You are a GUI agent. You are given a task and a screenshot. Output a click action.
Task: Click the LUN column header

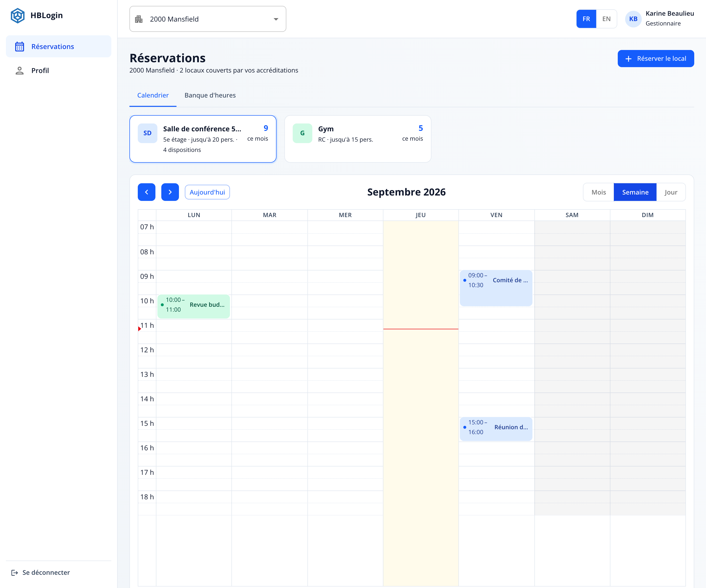194,215
